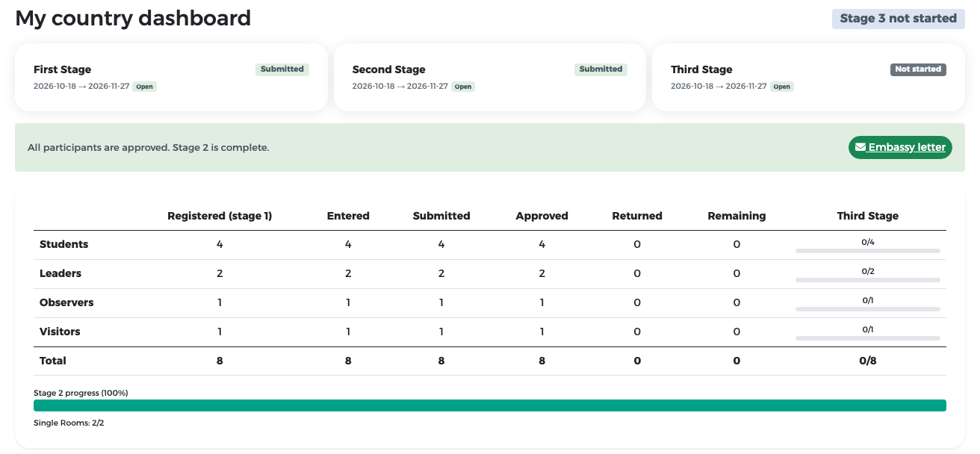Click the Approved column header
Image resolution: width=980 pixels, height=454 pixels.
(x=542, y=216)
